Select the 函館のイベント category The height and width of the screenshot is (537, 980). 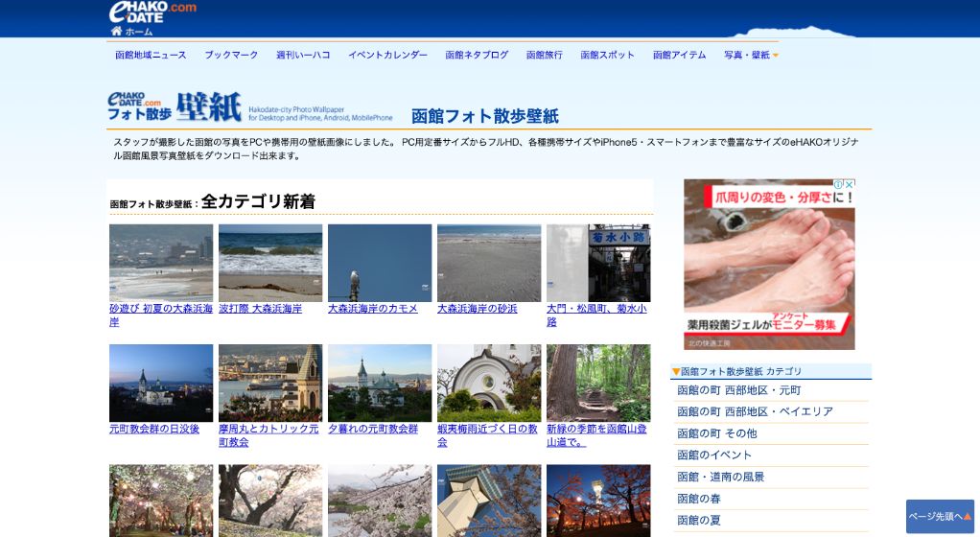click(x=714, y=455)
